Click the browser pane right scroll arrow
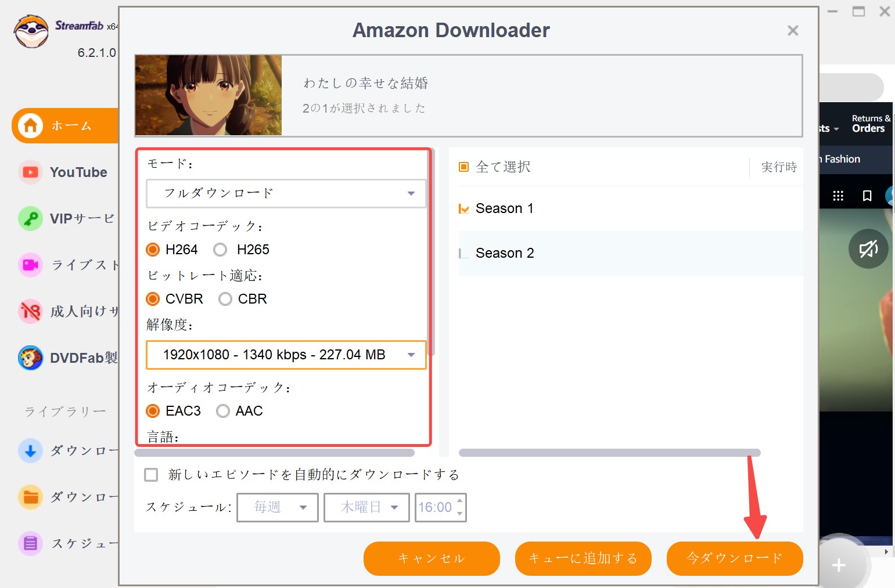This screenshot has height=588, width=895. coord(886,551)
